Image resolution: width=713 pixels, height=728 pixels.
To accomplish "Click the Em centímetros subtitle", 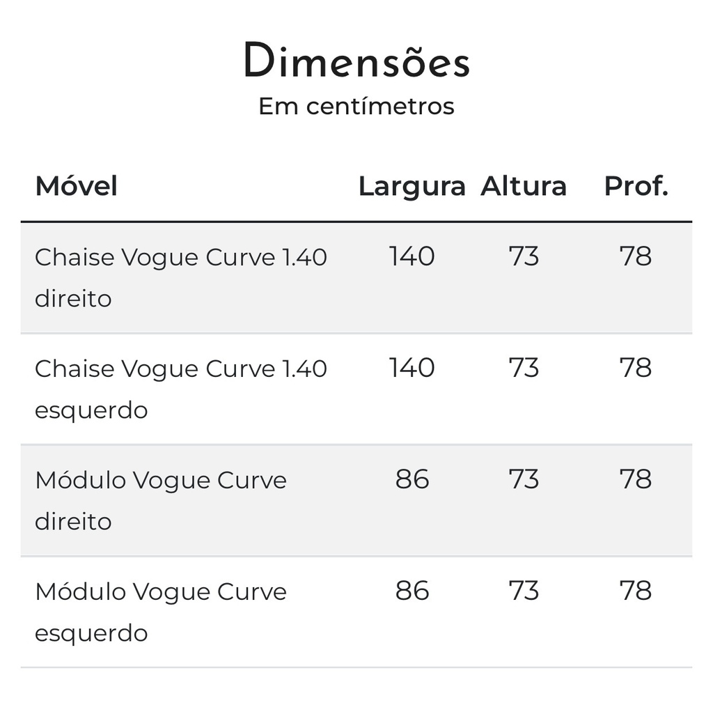I will 356,106.
